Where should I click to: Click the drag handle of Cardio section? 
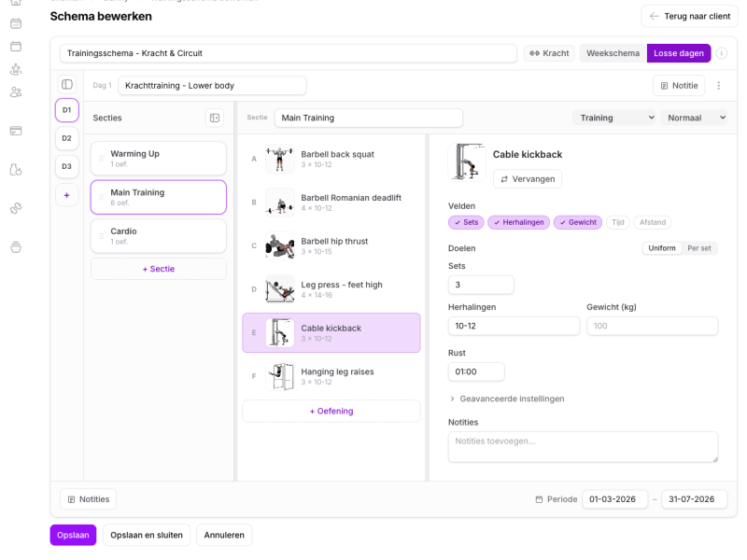pyautogui.click(x=101, y=236)
